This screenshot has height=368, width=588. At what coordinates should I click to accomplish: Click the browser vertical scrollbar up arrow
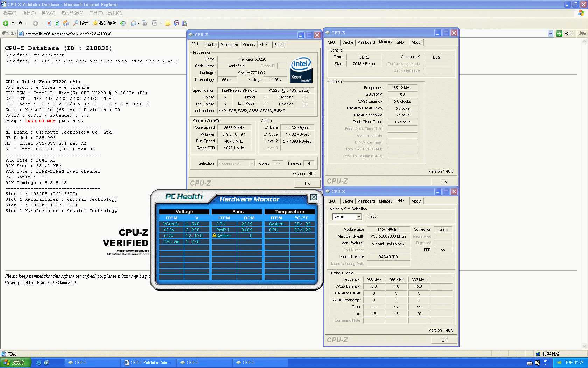[584, 41]
